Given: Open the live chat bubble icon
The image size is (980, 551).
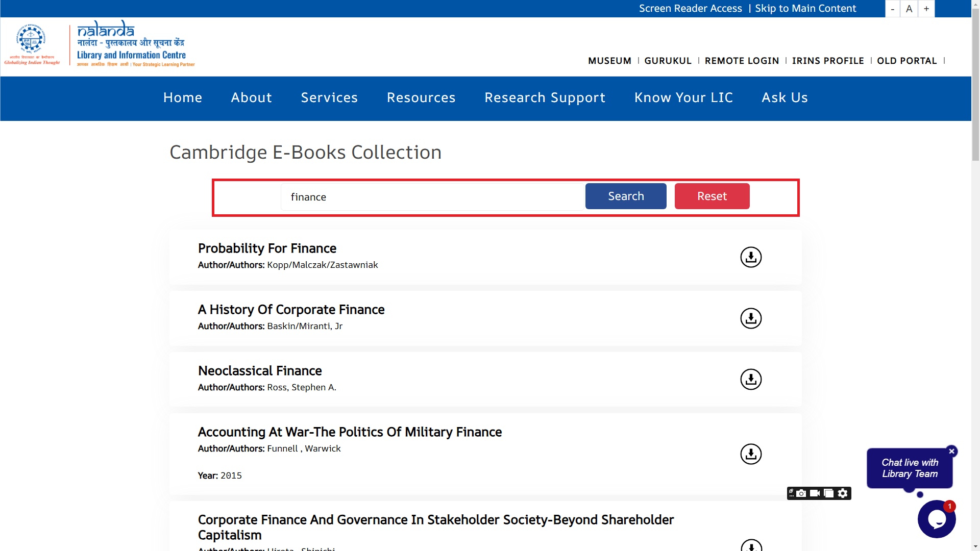Looking at the screenshot, I should [x=937, y=519].
